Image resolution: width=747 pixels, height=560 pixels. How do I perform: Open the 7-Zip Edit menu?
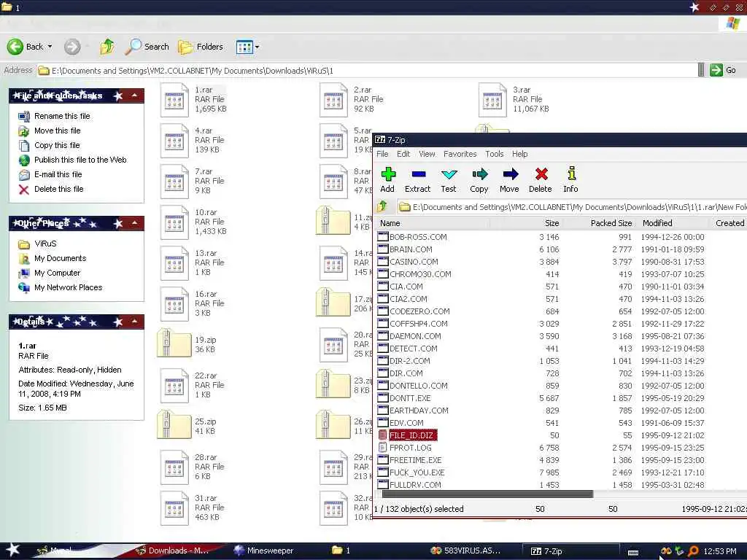point(403,154)
